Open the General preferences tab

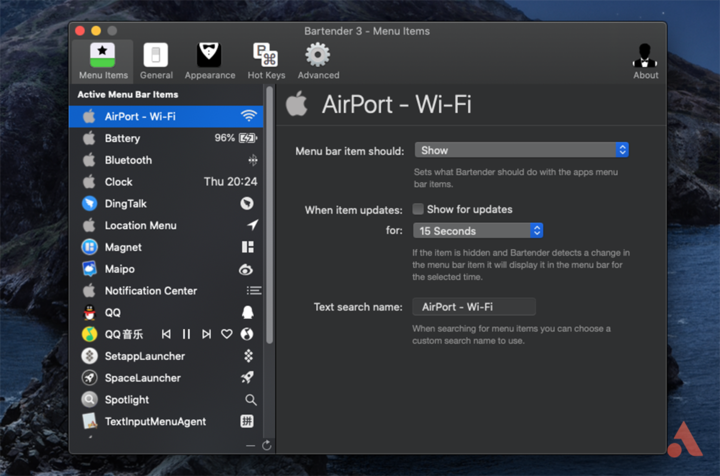[x=156, y=61]
